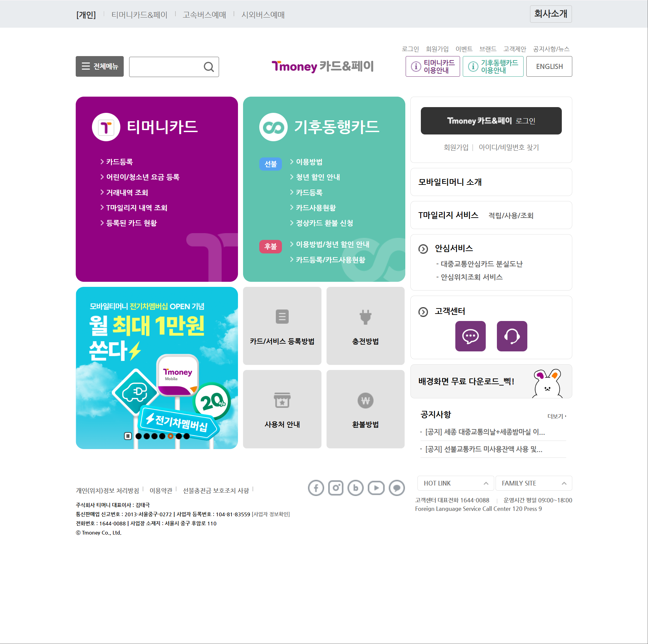Open 환불방법 won-coin tile
This screenshot has width=648, height=644.
(365, 409)
